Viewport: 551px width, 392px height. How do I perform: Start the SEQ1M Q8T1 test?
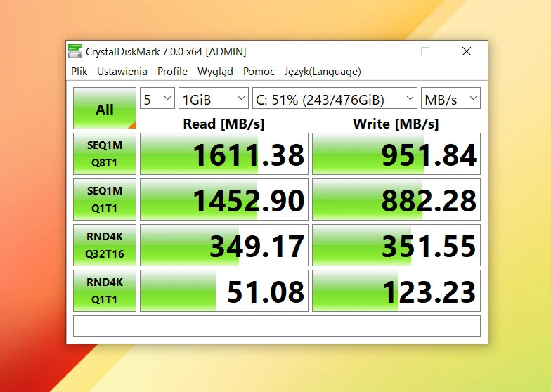(105, 154)
